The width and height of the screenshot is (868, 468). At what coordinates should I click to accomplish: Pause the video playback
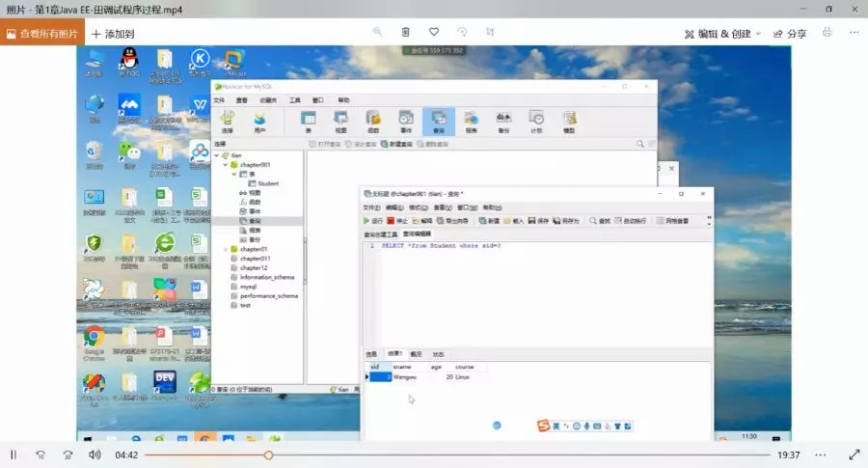14,454
